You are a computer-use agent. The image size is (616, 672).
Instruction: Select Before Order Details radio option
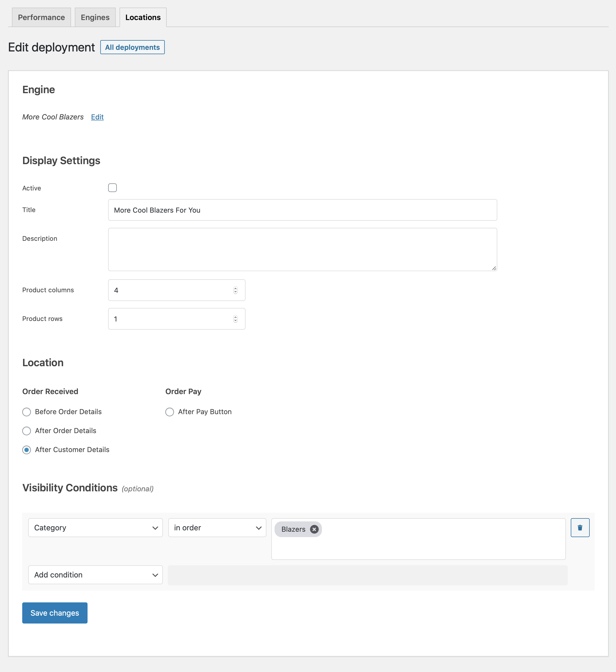click(x=27, y=412)
